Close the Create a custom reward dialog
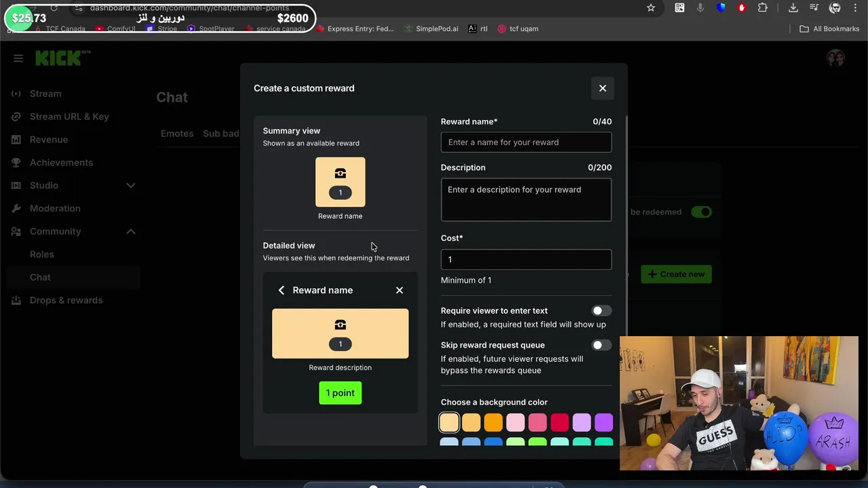 click(602, 88)
